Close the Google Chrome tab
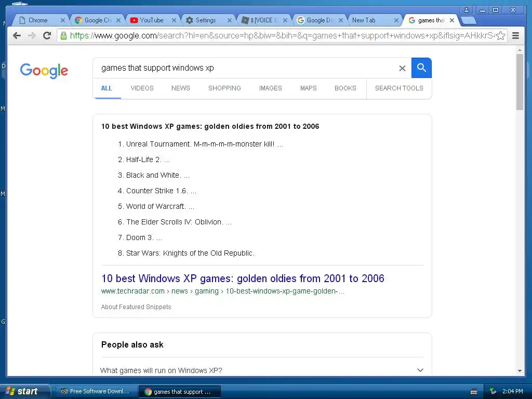Image resolution: width=532 pixels, height=399 pixels. tap(118, 20)
